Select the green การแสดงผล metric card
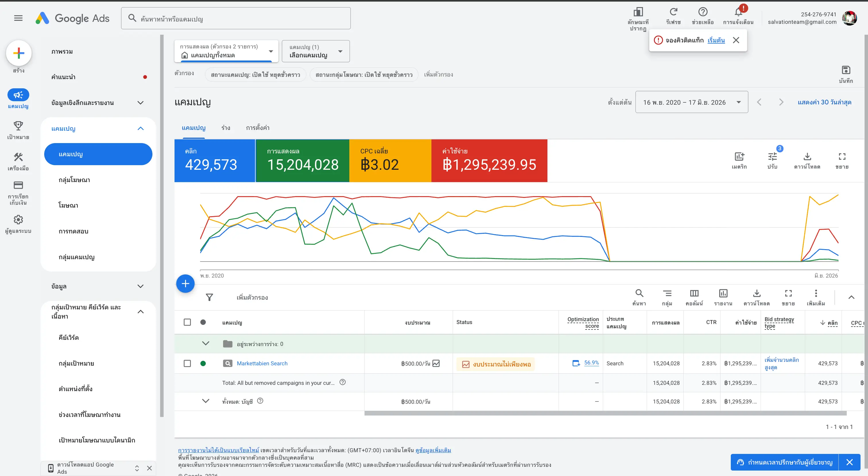Screen dimensions: 868x476 point(302,161)
